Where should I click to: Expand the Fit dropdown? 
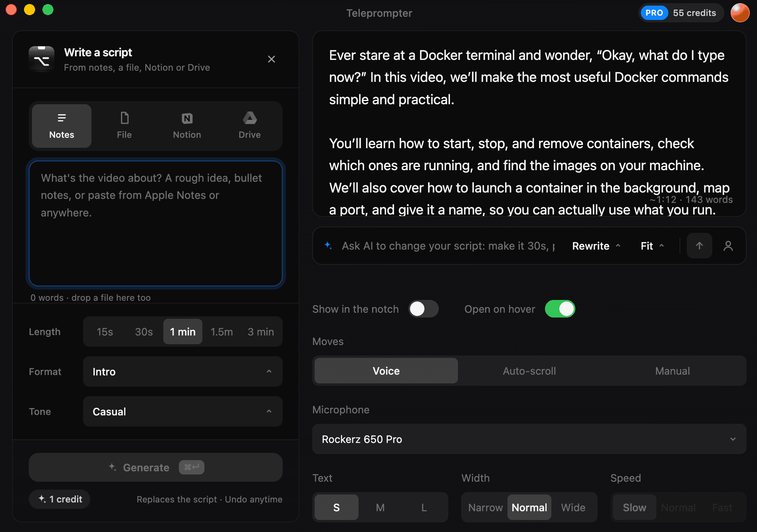tap(652, 246)
